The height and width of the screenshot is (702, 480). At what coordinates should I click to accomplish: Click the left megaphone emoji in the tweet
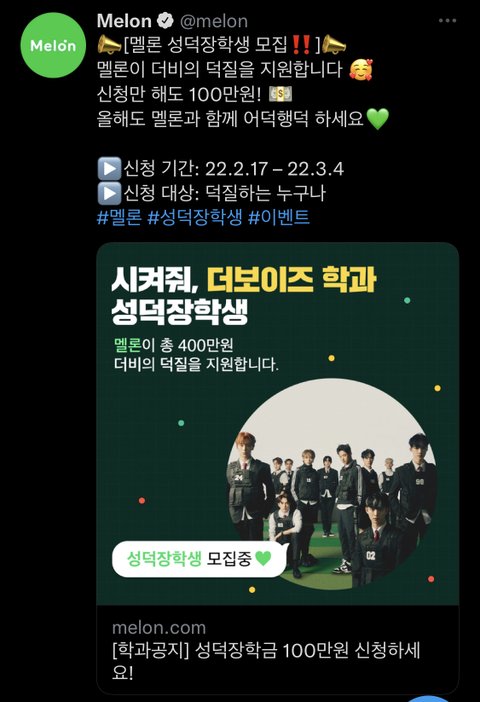pos(109,45)
